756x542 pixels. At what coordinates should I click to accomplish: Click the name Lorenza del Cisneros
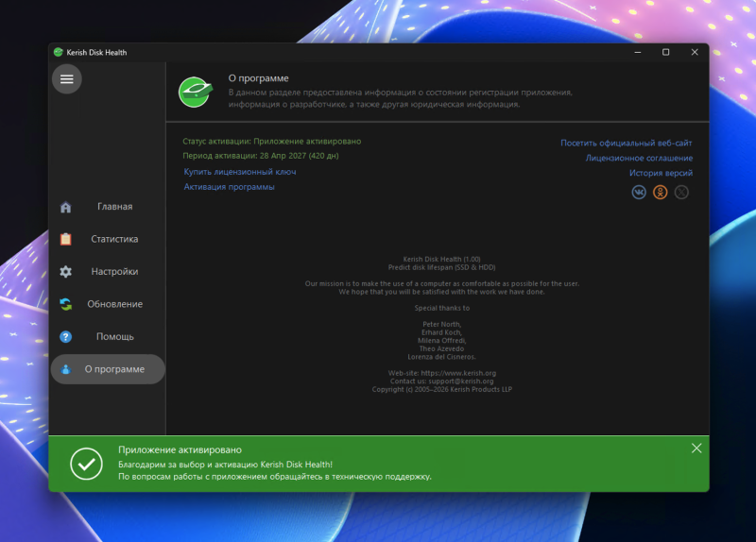click(441, 357)
